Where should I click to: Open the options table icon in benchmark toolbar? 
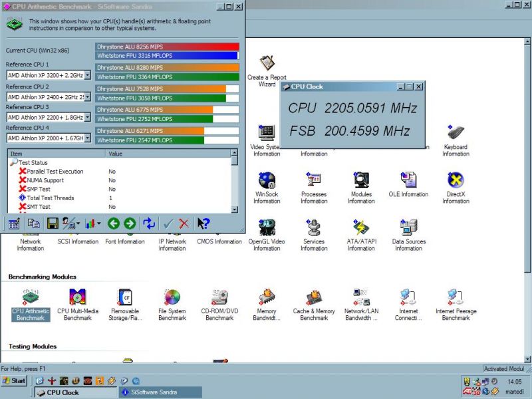tap(14, 223)
